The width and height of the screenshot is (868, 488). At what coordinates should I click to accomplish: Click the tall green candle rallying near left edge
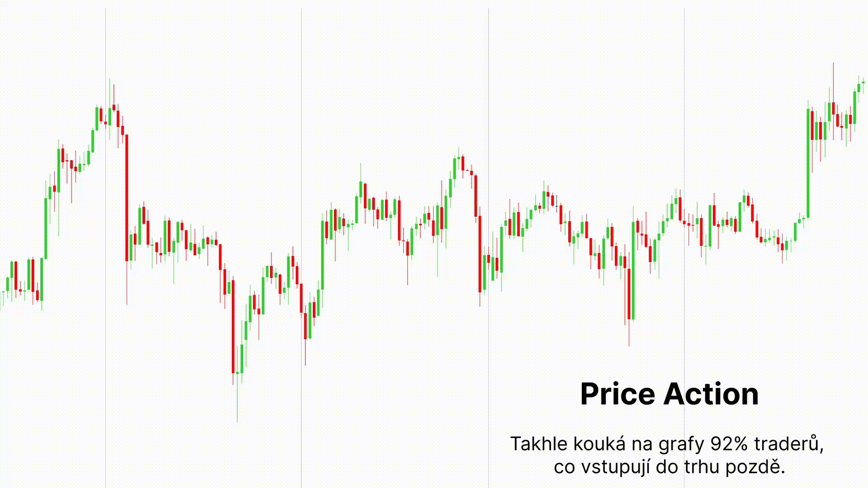click(46, 228)
